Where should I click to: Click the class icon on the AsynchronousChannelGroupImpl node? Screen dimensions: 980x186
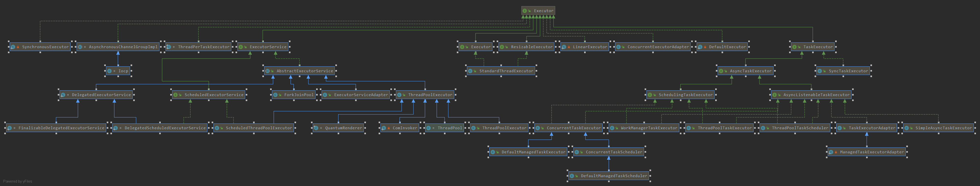tap(80, 47)
